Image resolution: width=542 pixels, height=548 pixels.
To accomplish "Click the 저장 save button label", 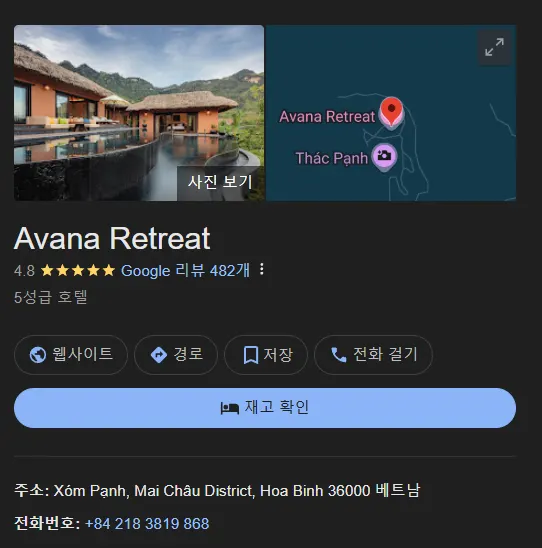I will coord(277,355).
